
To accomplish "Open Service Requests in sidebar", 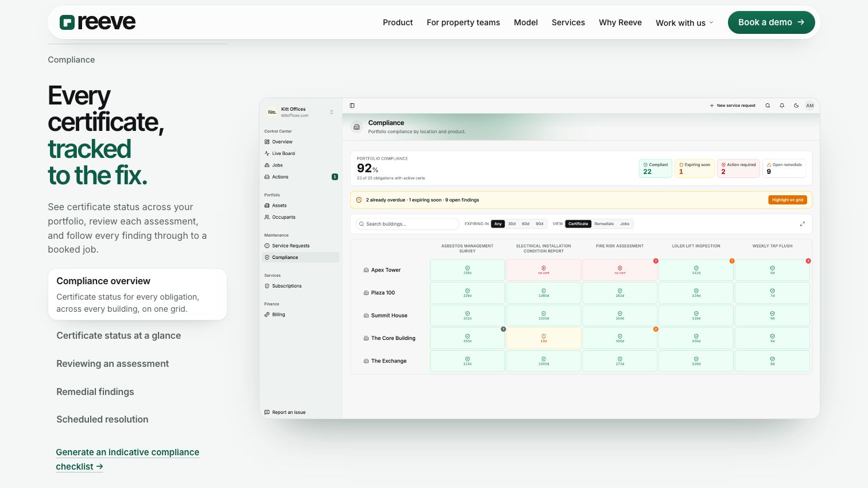I will [x=300, y=246].
